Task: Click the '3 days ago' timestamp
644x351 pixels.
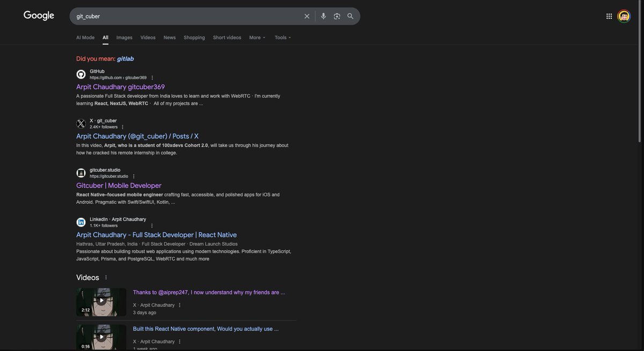Action: point(145,313)
